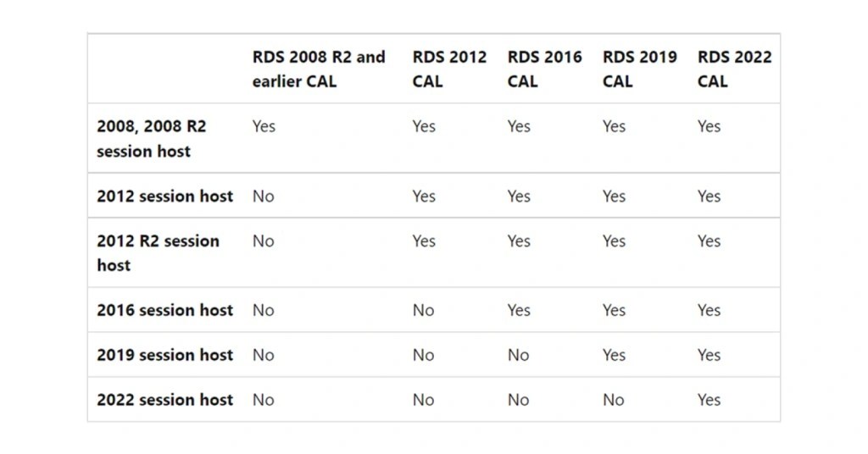This screenshot has height=454, width=868.
Task: Click 2019 session host's RDS 2016 CAL cell
Action: tap(519, 355)
